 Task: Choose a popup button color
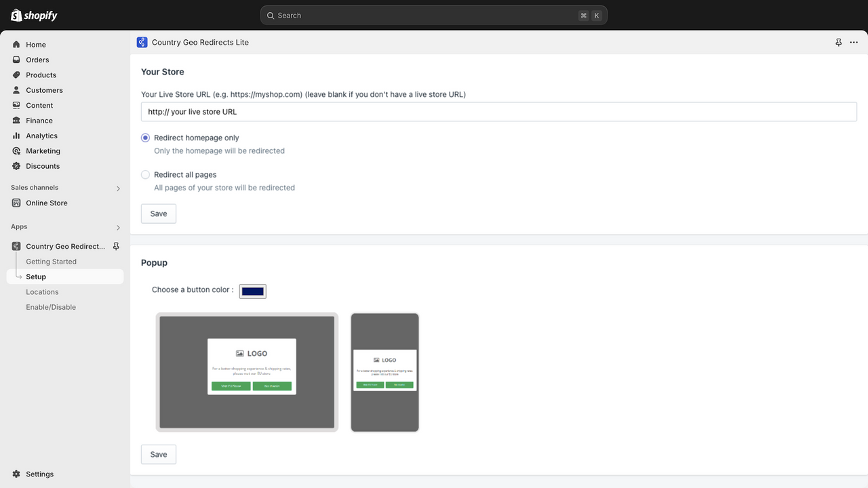click(x=252, y=291)
